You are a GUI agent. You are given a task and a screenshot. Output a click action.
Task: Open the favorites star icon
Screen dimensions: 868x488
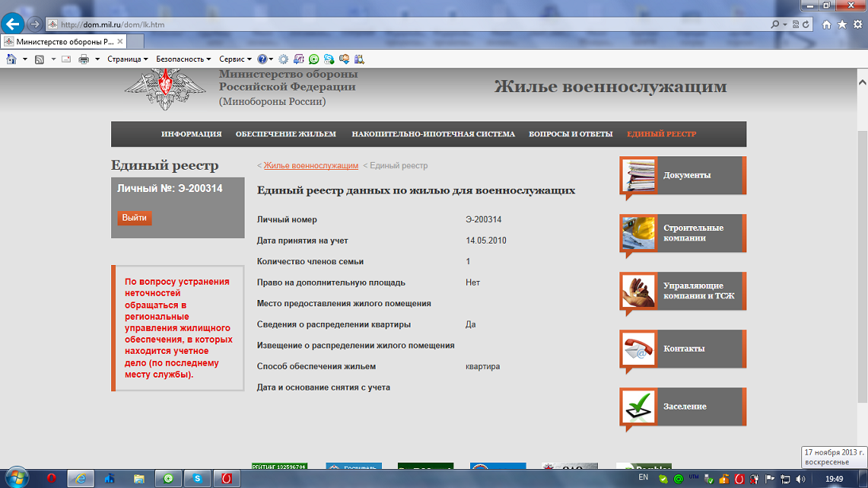click(x=842, y=25)
